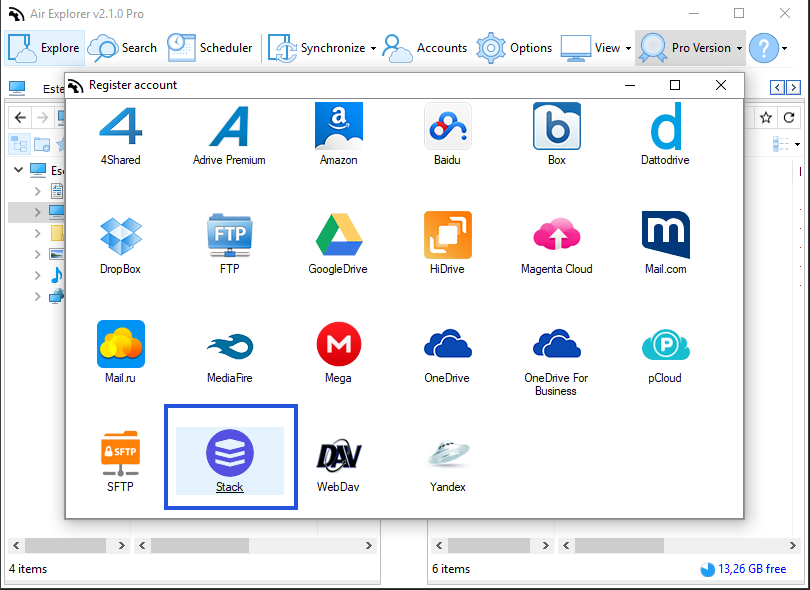
Task: Expand the music tree node
Action: [x=37, y=275]
